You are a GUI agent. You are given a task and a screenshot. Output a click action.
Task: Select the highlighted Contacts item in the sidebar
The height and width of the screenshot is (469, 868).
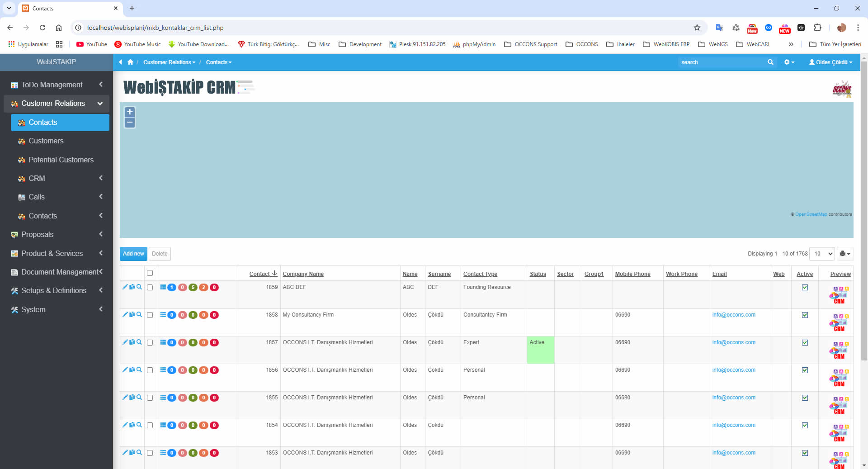click(x=60, y=122)
